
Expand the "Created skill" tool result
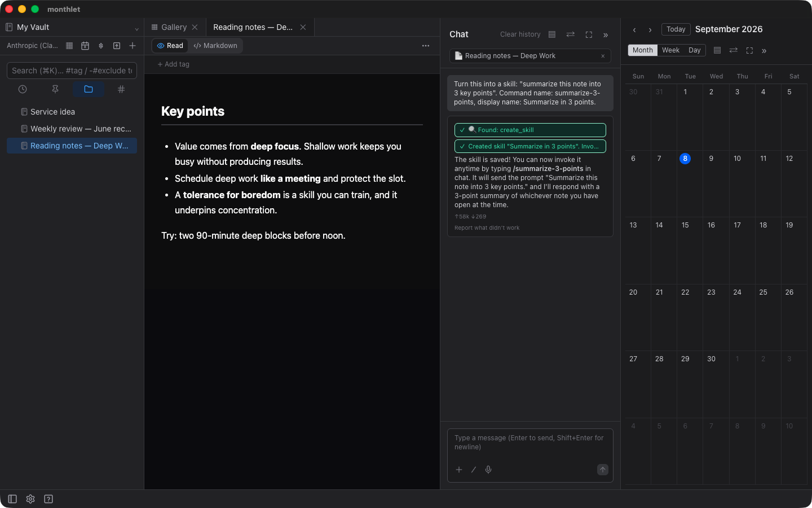(530, 146)
